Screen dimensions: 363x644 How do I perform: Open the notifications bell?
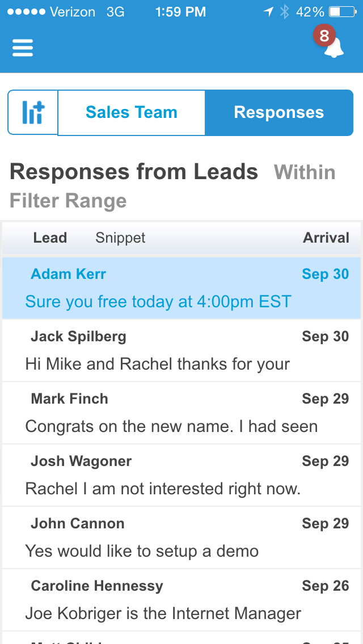[334, 49]
